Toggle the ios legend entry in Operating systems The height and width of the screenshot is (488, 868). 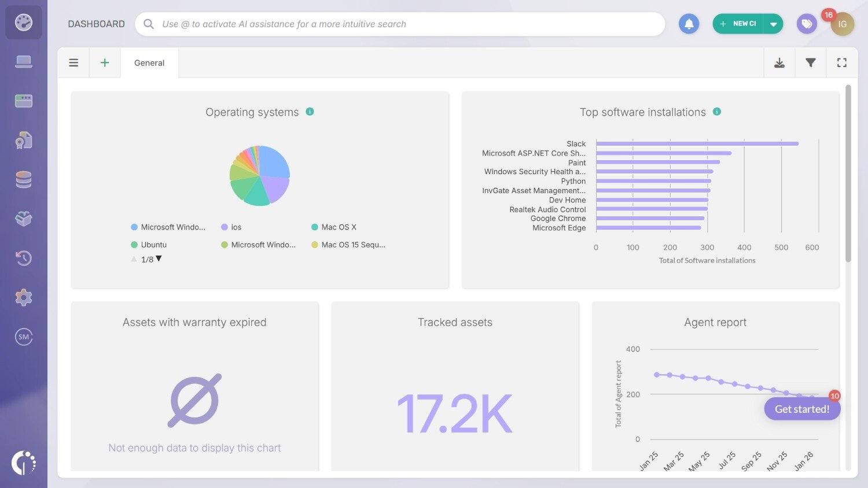231,227
